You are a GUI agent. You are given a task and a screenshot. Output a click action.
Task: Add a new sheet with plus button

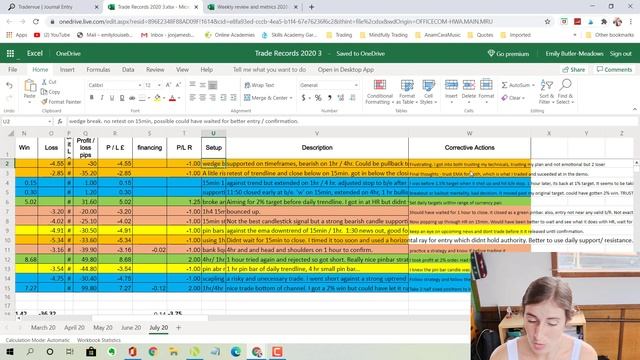tap(178, 327)
